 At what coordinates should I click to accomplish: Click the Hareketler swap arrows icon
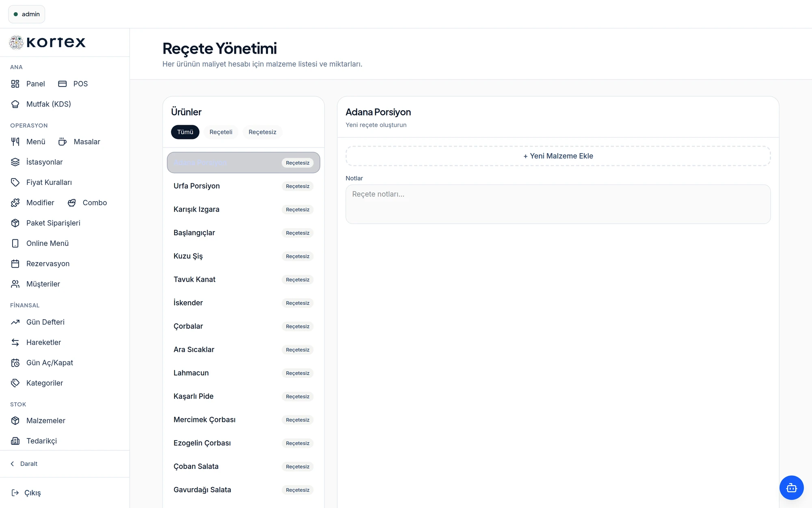[15, 343]
